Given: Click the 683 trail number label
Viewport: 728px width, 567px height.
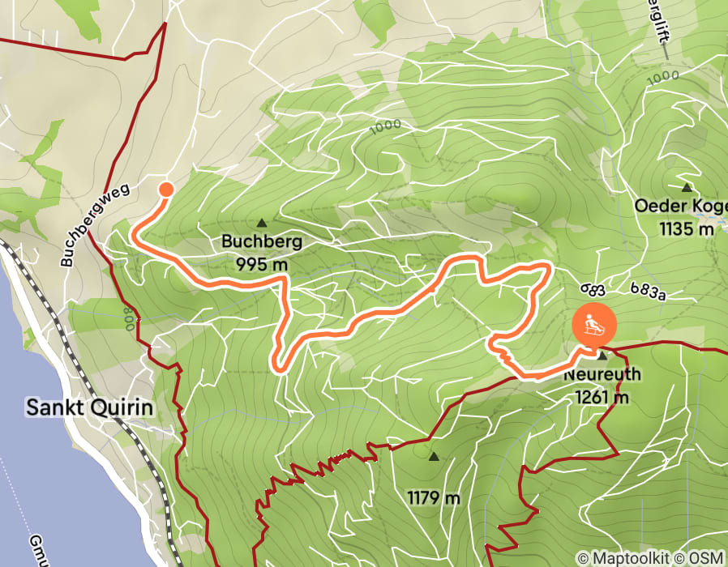Looking at the screenshot, I should pos(593,290).
